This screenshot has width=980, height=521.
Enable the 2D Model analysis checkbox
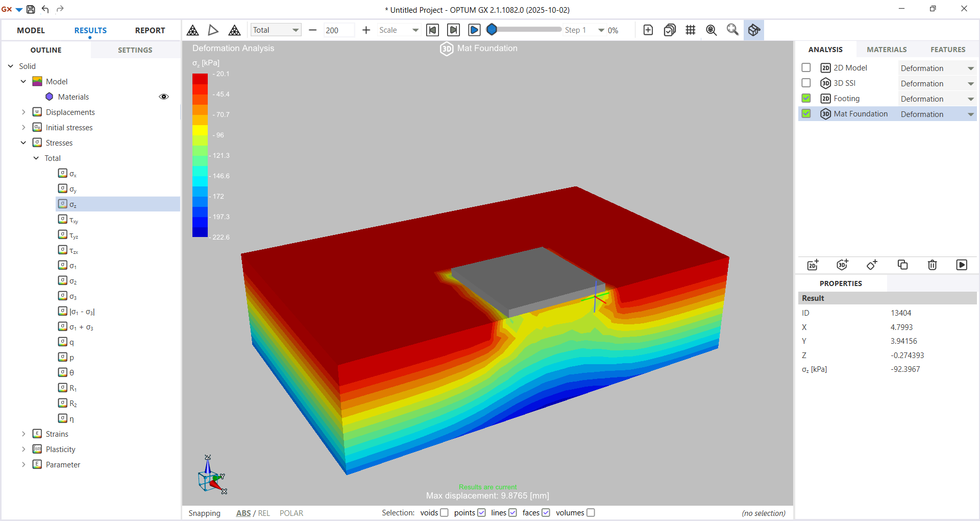[806, 68]
